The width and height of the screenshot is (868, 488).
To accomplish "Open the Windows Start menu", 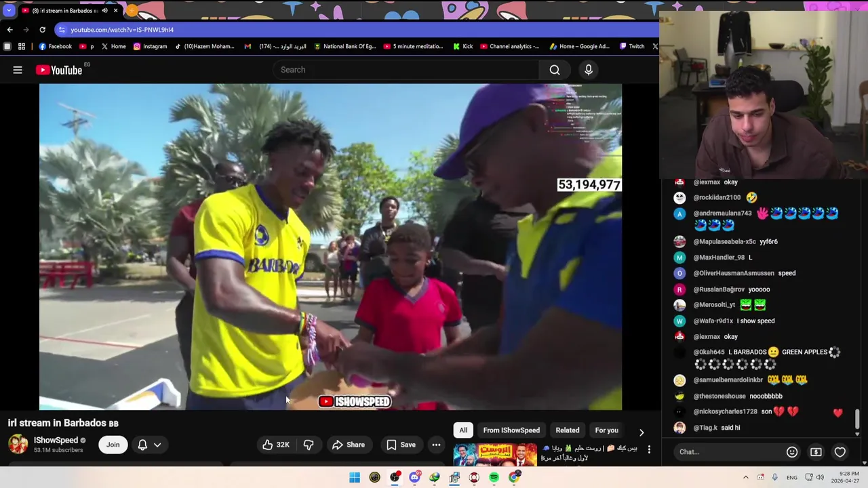I will (x=355, y=478).
